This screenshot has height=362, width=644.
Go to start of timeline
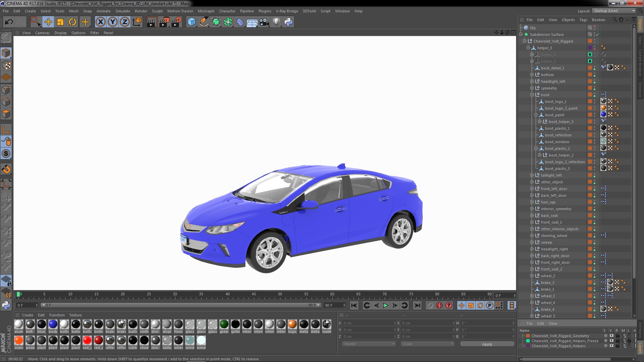pos(354,305)
